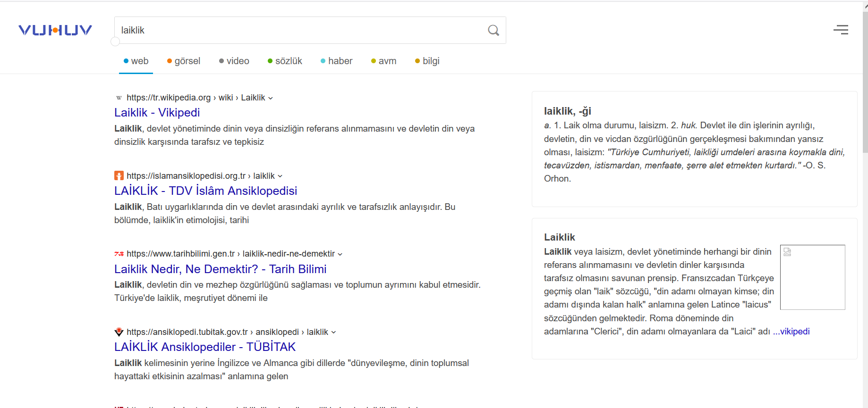Open the Laiklik - Vikipedi result
The image size is (868, 408).
point(157,112)
